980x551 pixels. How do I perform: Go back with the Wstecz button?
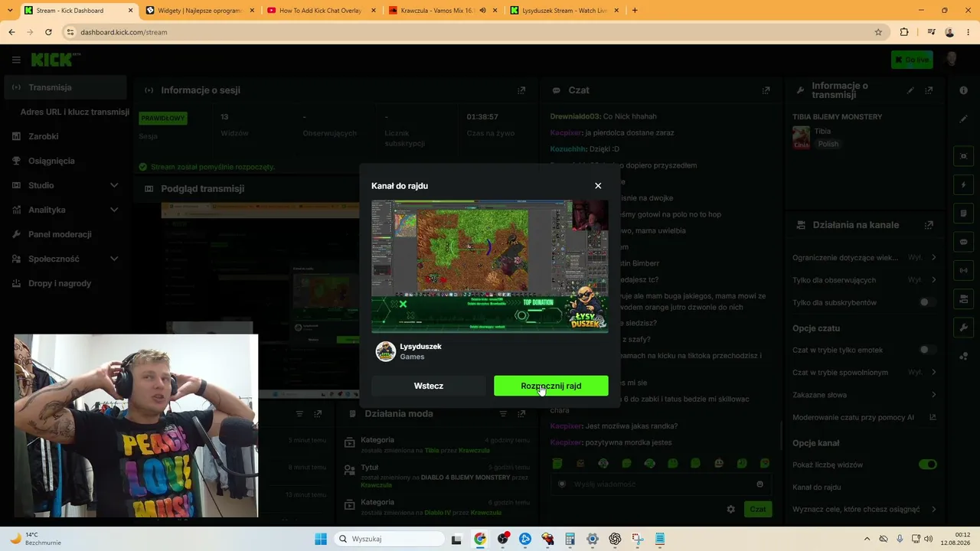tap(429, 386)
